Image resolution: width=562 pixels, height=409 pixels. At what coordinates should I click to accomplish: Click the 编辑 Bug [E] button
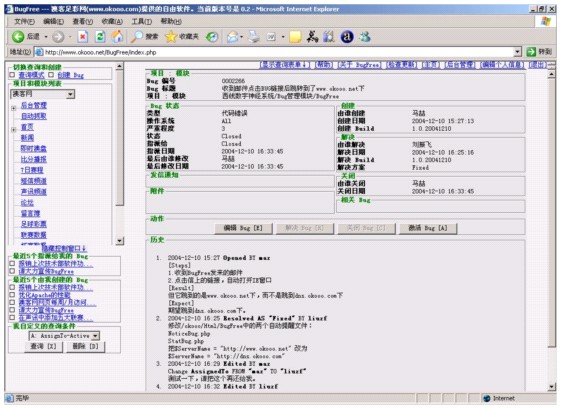coord(243,228)
